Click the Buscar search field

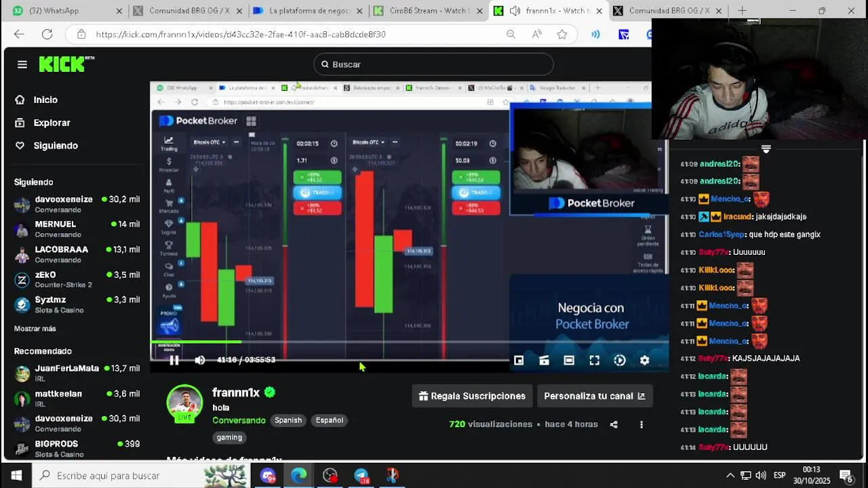tap(434, 64)
